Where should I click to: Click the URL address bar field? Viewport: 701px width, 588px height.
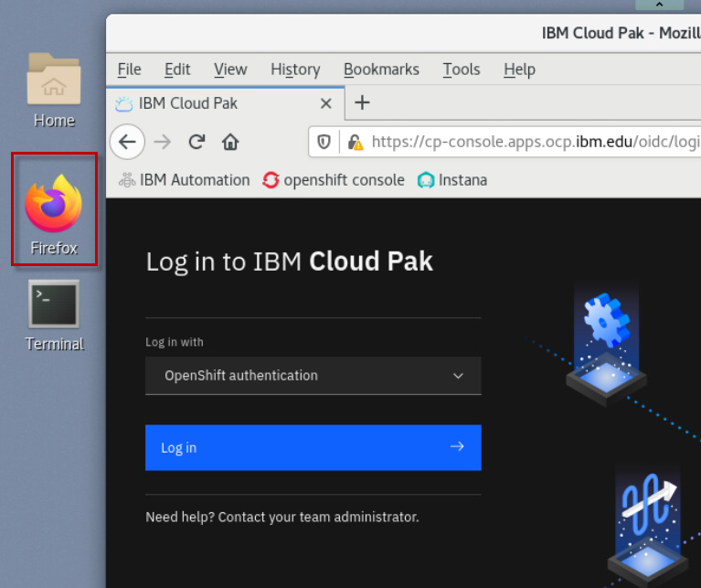(530, 142)
